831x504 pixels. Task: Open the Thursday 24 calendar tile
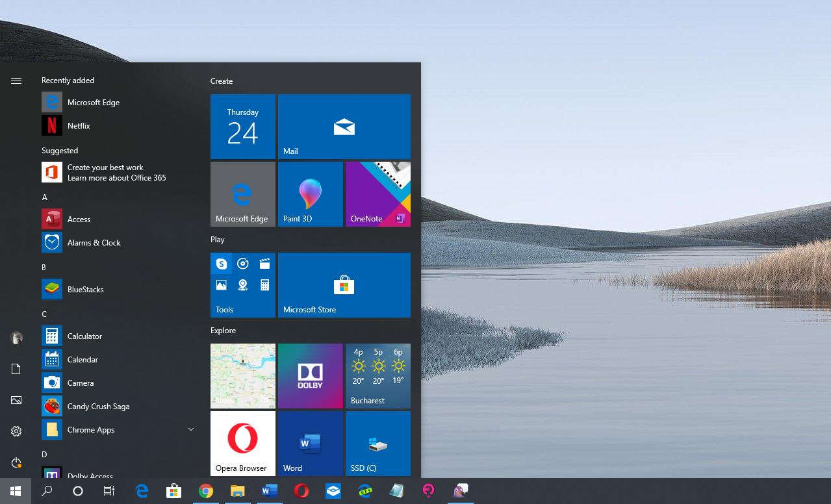coord(243,127)
